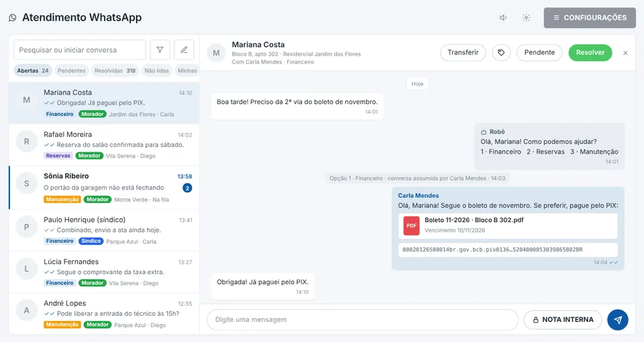Select the Minhas tab
The image size is (644, 342).
(x=187, y=70)
